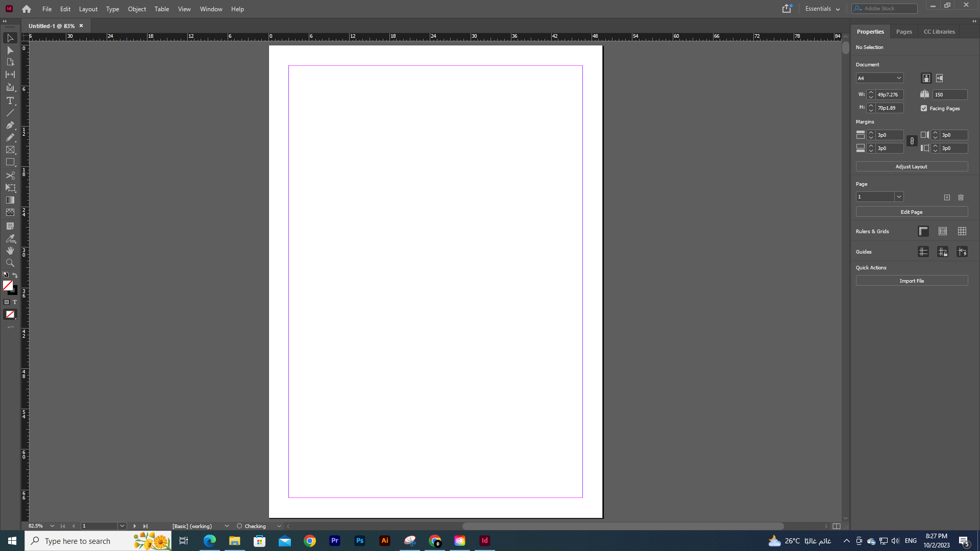This screenshot has height=551, width=980.
Task: Expand the page number dropdown
Action: tap(899, 196)
